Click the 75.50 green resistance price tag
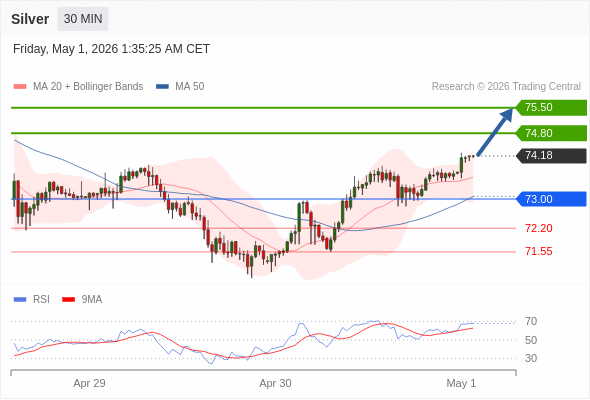Screen dimensions: 590x400 551,108
